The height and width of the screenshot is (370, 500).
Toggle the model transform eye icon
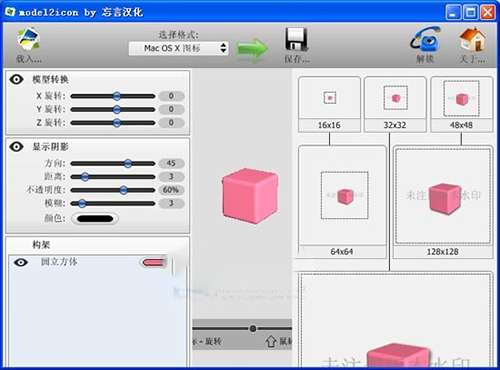(x=16, y=79)
